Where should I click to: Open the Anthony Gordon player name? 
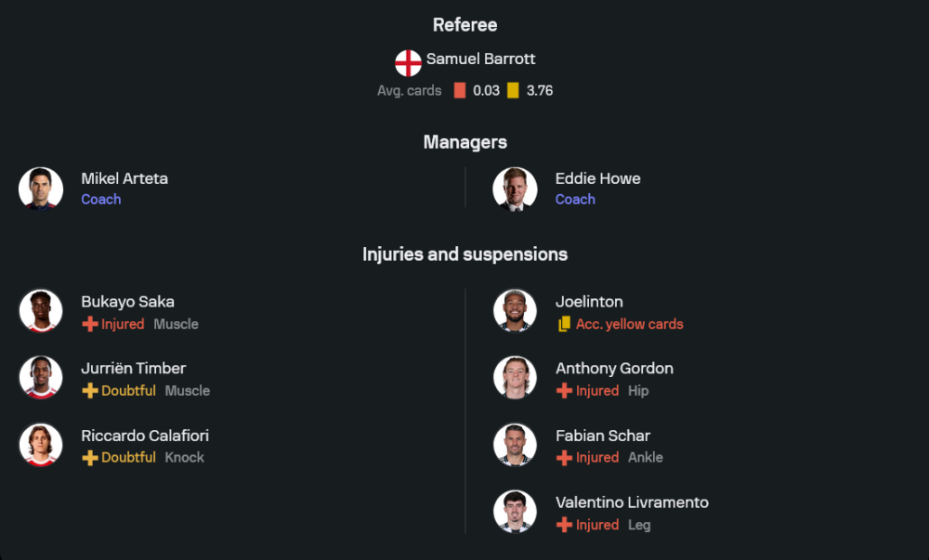coord(614,369)
